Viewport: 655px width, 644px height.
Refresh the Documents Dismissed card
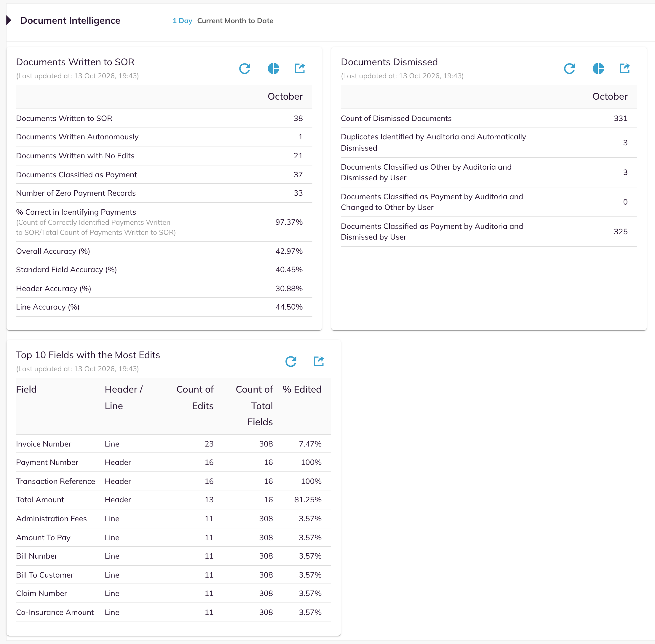(x=569, y=69)
